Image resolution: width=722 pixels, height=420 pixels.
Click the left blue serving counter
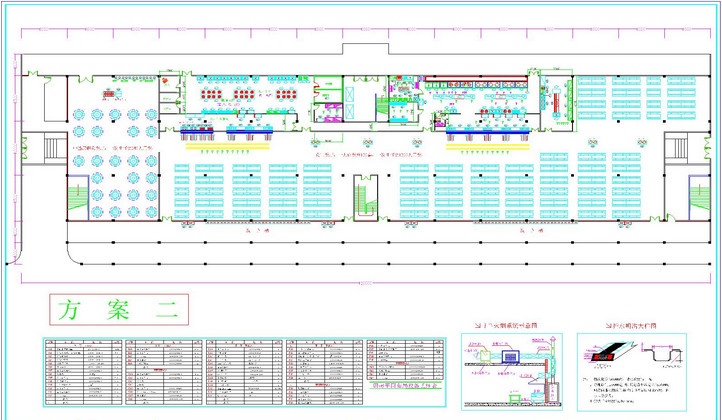click(x=196, y=129)
